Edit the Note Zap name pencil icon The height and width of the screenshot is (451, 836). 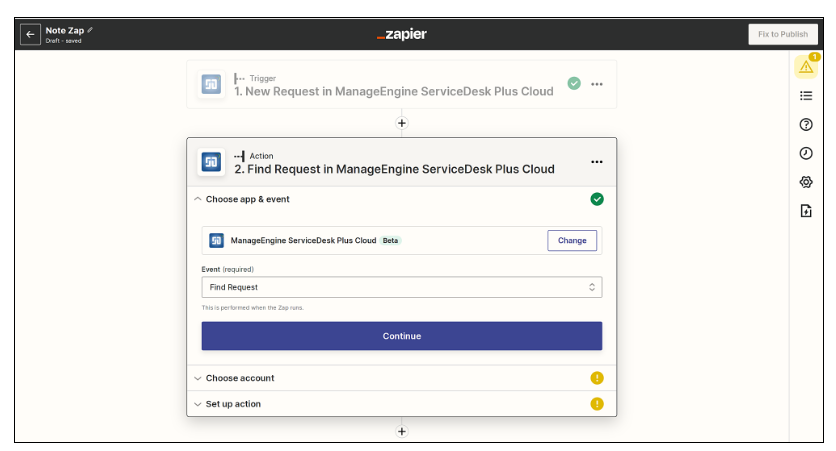pyautogui.click(x=90, y=30)
